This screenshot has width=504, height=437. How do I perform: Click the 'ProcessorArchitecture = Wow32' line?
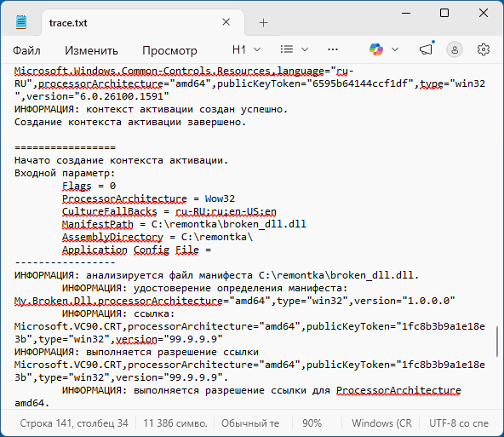click(148, 198)
